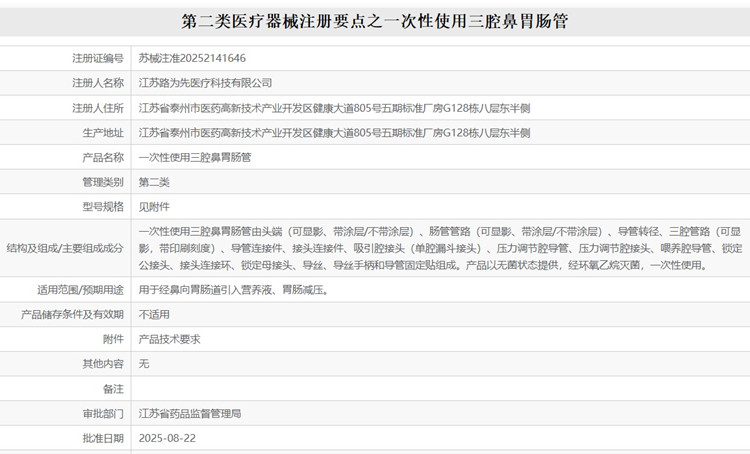Select registration number 苏械注准20252141646

[x=192, y=59]
